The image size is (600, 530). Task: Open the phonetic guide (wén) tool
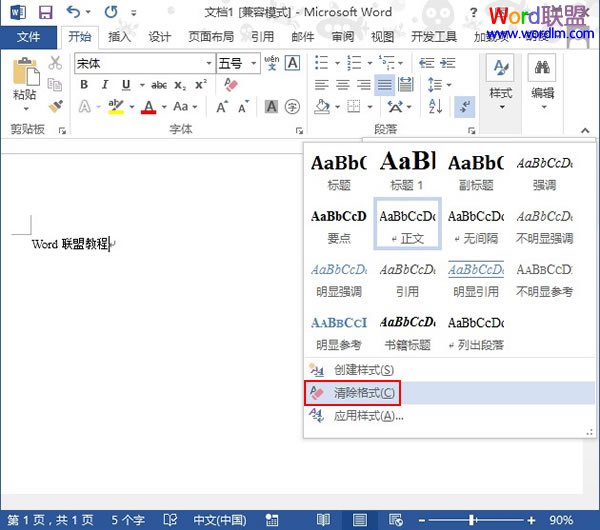pos(272,63)
